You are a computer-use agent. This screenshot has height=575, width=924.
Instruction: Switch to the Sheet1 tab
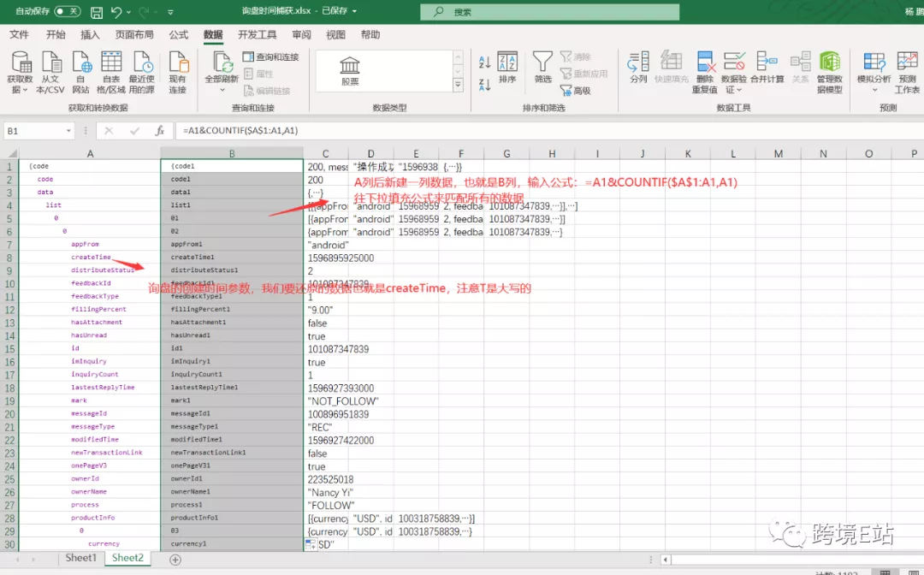click(80, 558)
